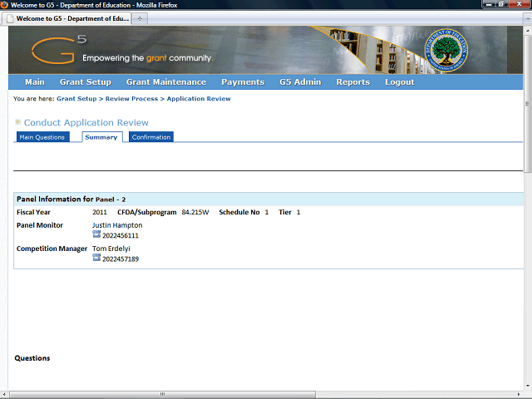This screenshot has width=532, height=399.
Task: Select the Summary tab
Action: click(x=101, y=137)
